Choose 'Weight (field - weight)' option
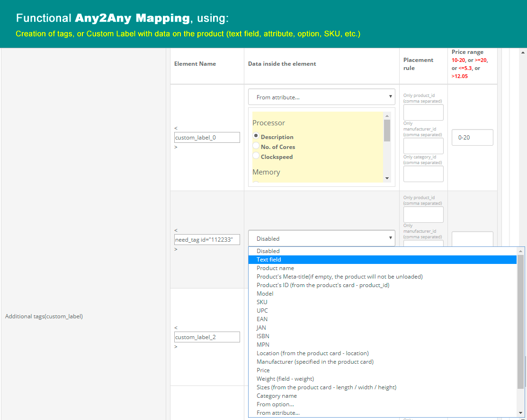The image size is (527, 420). (383, 379)
